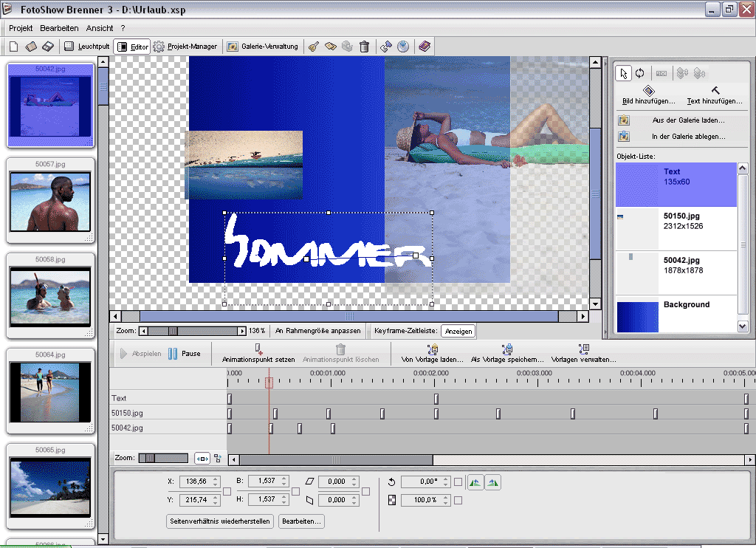Click the Seitenverhältnis wiederherstellen button
The height and width of the screenshot is (548, 756).
coord(220,521)
